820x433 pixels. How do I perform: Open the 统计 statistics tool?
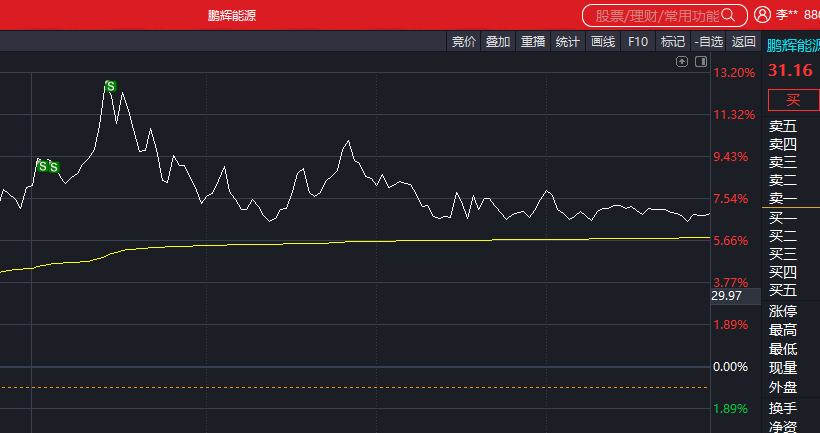click(x=567, y=42)
